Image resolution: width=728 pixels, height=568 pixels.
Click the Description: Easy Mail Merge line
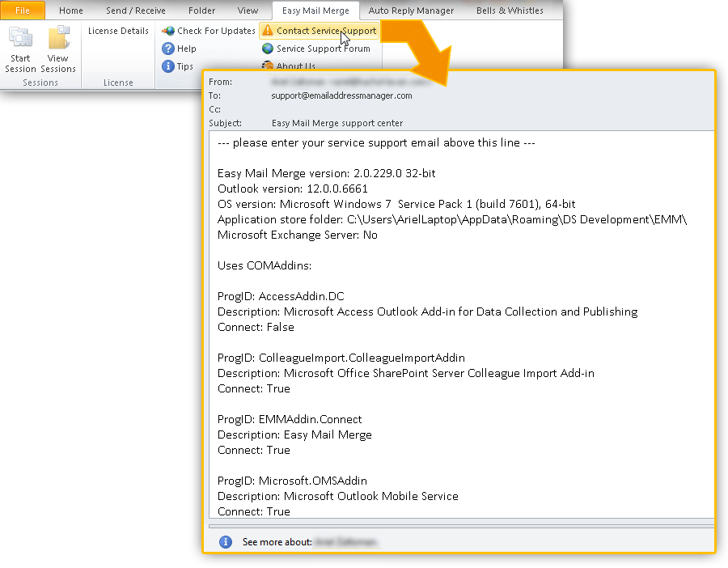coord(294,434)
